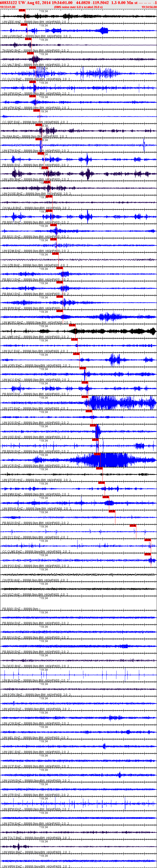Click the UW IZEE HHZ station label
This screenshot has height=868, width=157.
pyautogui.click(x=11, y=22)
